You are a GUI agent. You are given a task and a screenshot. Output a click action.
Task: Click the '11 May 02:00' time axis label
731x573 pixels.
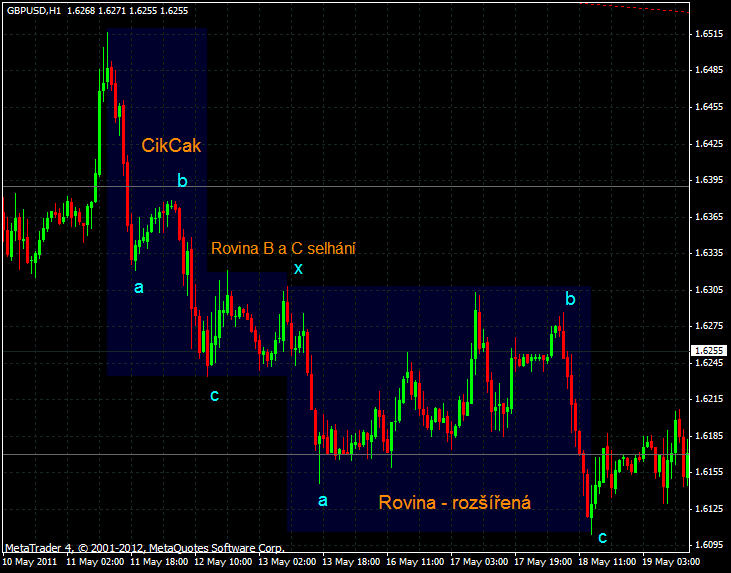96,561
